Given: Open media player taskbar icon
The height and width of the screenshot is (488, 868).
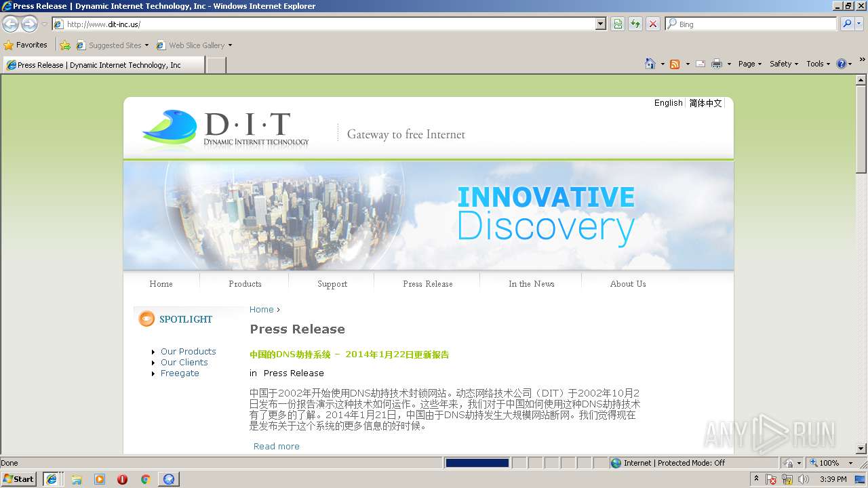Looking at the screenshot, I should pos(100,479).
